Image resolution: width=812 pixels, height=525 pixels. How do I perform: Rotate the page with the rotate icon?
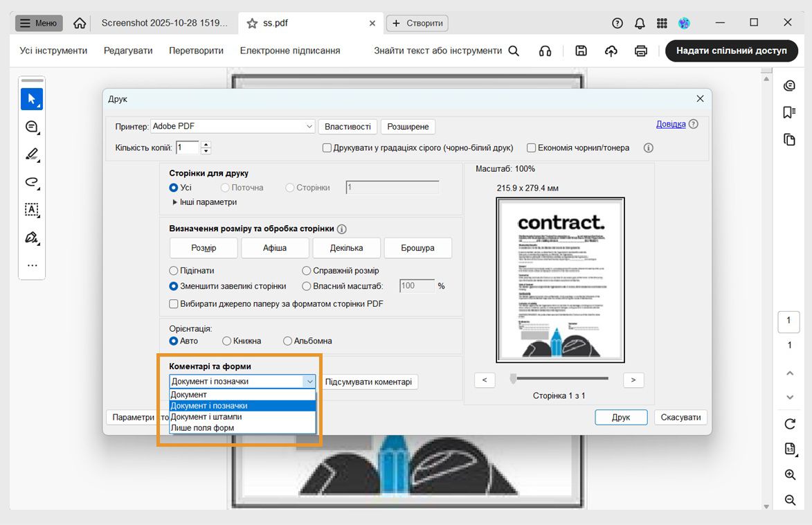(x=790, y=424)
